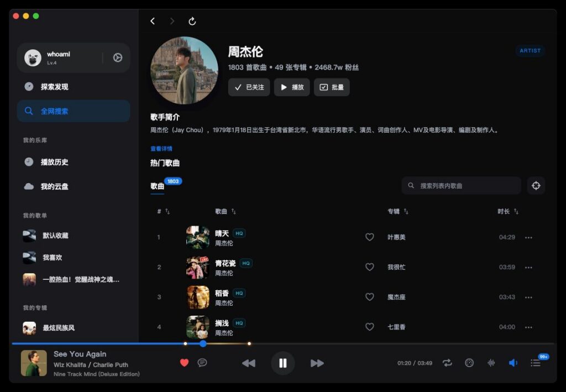Click the repeat playback mode icon
566x392 pixels.
point(448,363)
